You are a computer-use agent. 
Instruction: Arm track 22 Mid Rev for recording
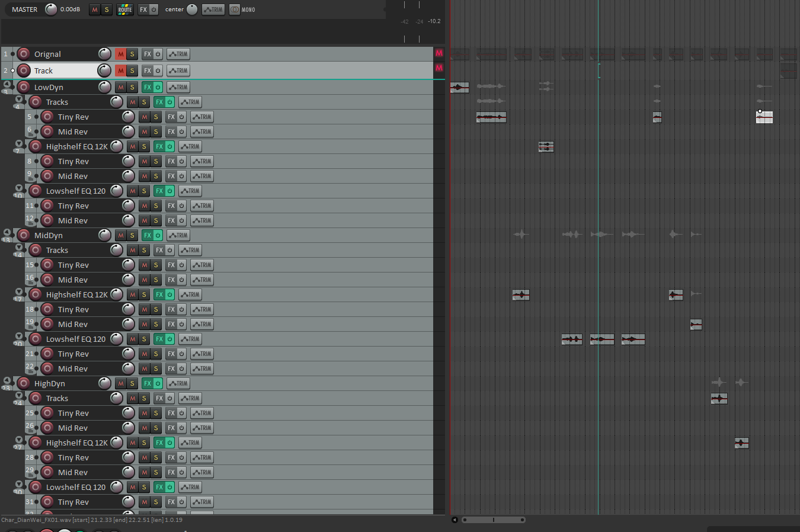(x=47, y=368)
